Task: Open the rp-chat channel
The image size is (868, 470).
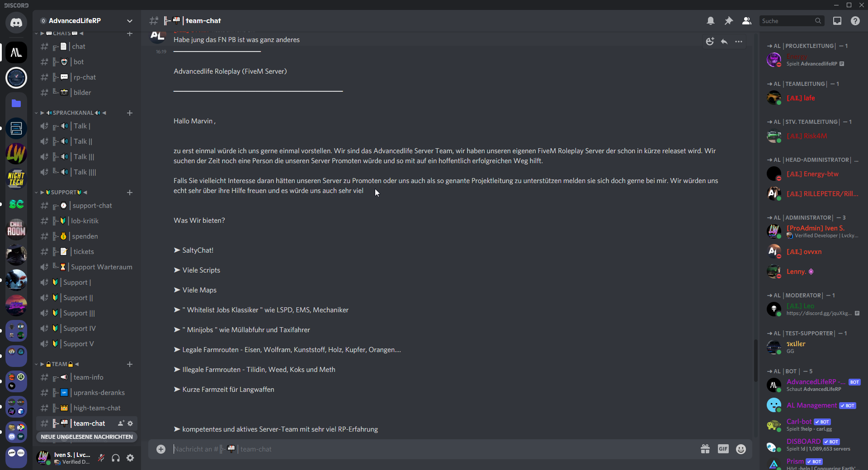Action: 85,77
